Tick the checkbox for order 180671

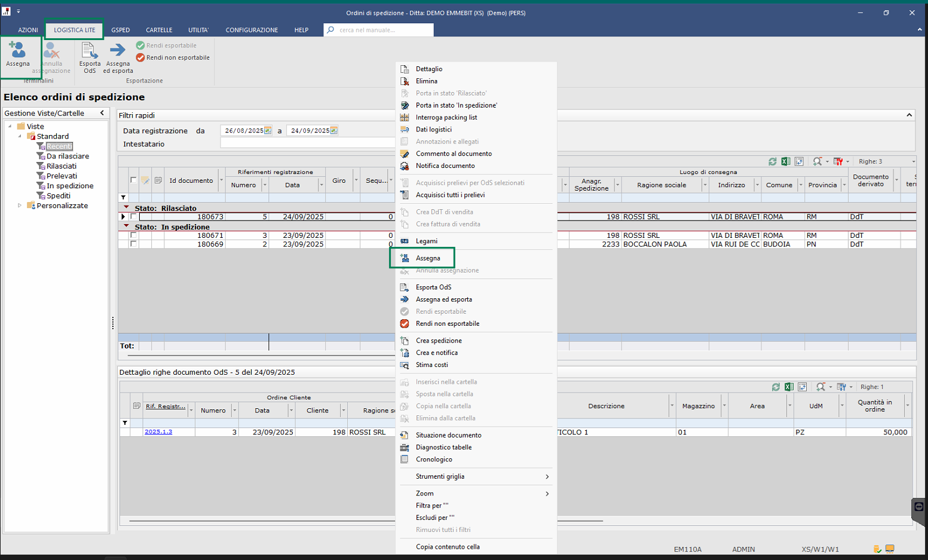pyautogui.click(x=133, y=235)
